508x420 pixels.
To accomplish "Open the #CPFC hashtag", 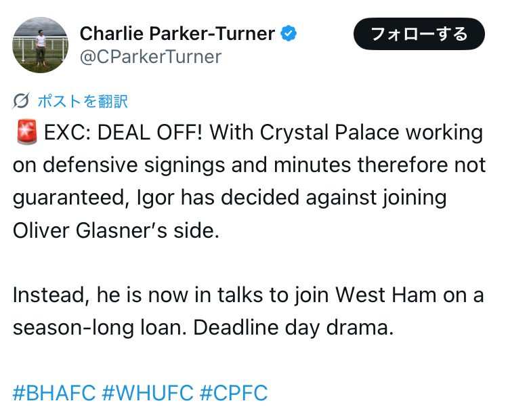I will (x=234, y=393).
